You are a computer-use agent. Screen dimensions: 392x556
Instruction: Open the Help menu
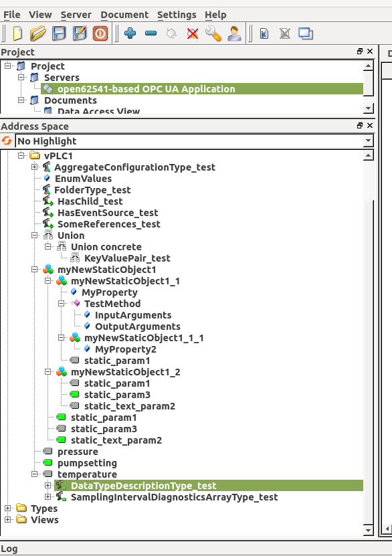(215, 15)
